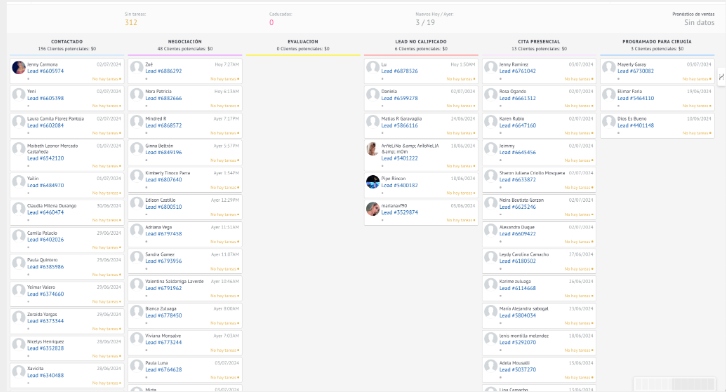Open lead link under Jenny Carmona
Screen dimensions: 726x392
tap(45, 71)
